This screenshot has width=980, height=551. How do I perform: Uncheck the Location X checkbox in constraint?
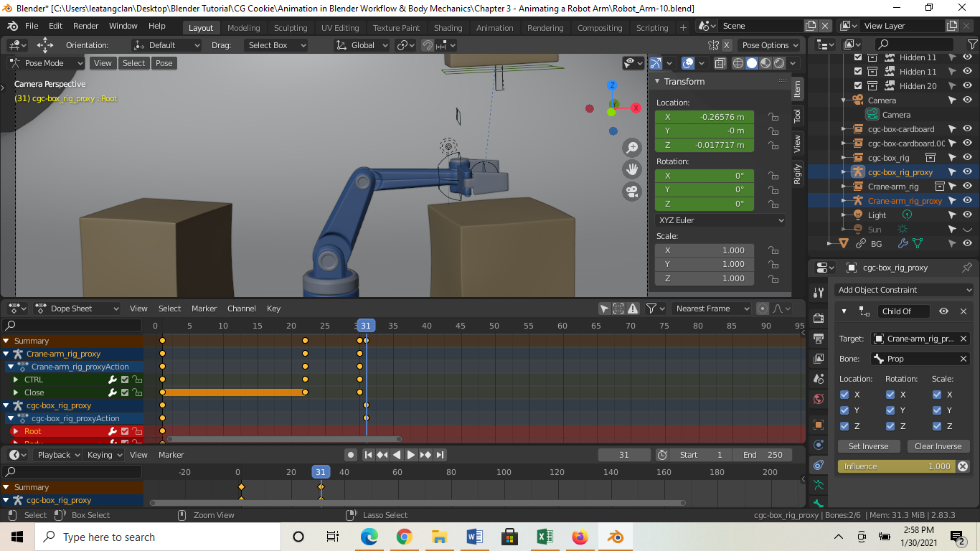[x=844, y=395]
